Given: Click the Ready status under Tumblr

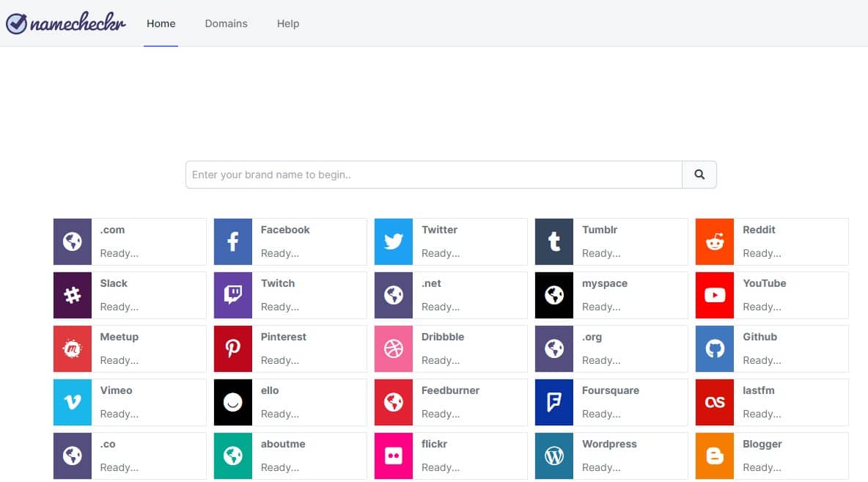Looking at the screenshot, I should [601, 253].
